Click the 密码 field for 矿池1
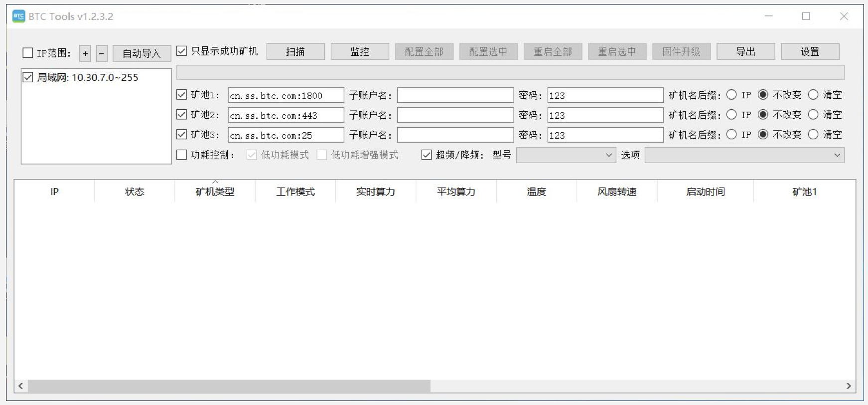The height and width of the screenshot is (405, 868). 605,95
